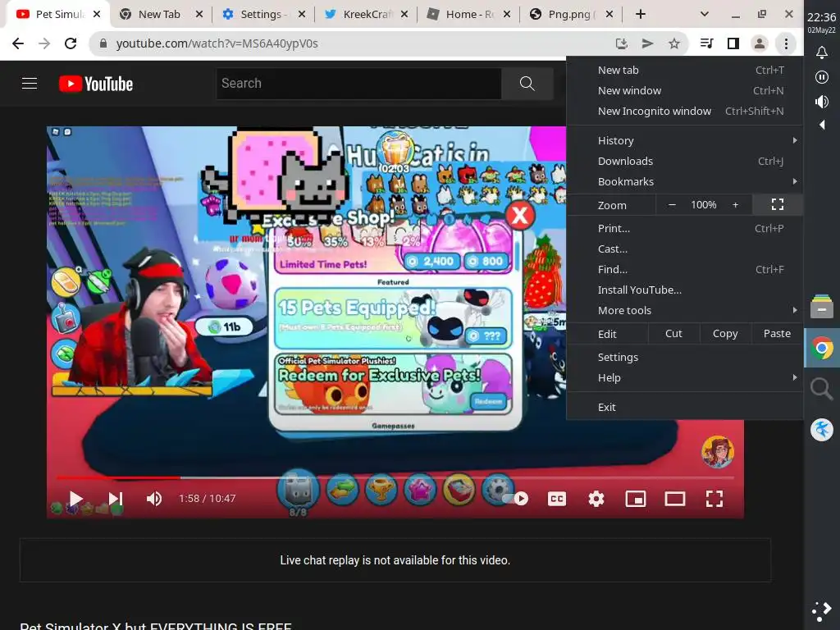
Task: Select Find... in Chrome menu
Action: click(685, 269)
